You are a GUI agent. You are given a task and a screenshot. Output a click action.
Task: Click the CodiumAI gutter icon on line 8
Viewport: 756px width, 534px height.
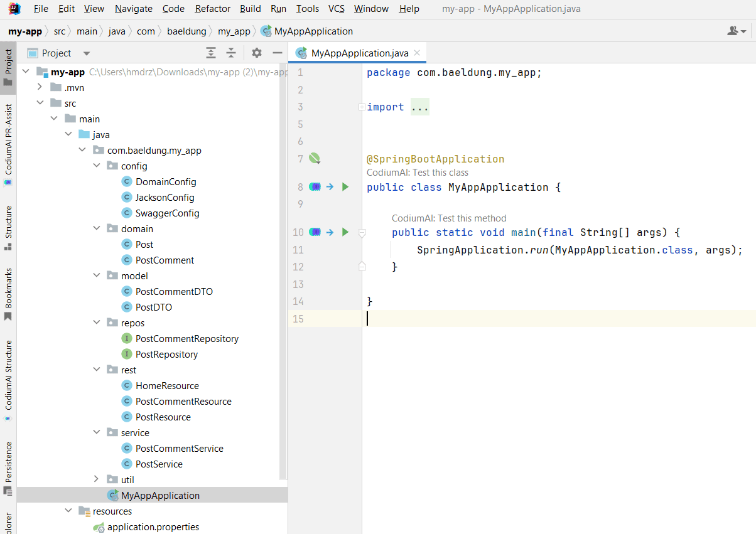pyautogui.click(x=315, y=187)
